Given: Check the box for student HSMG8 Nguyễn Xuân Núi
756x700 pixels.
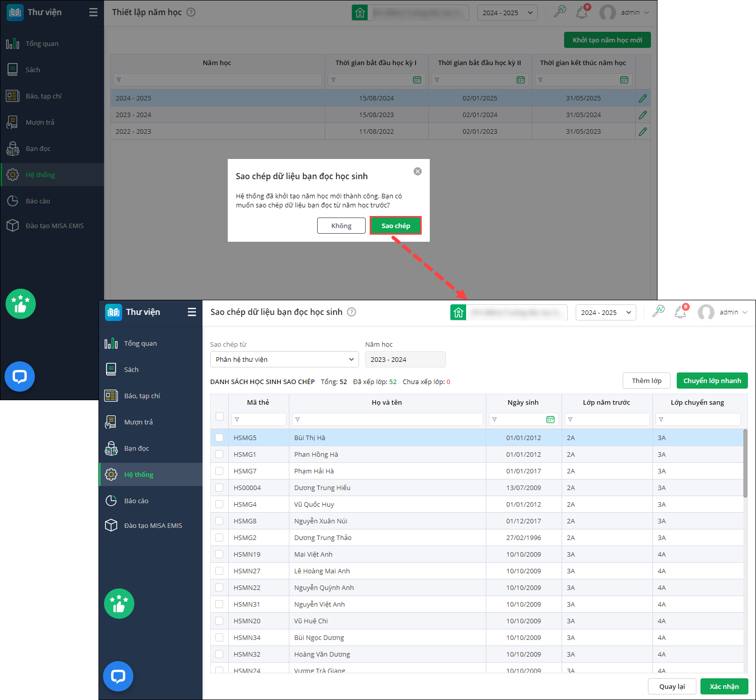Looking at the screenshot, I should pyautogui.click(x=219, y=521).
